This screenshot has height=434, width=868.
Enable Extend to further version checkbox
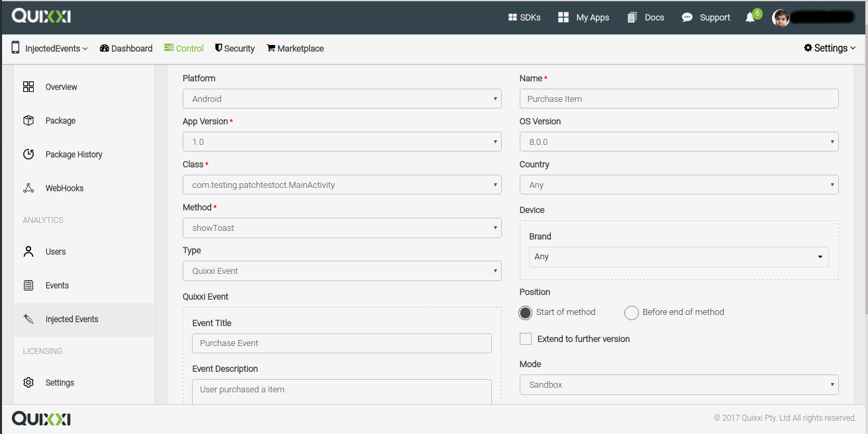tap(526, 339)
